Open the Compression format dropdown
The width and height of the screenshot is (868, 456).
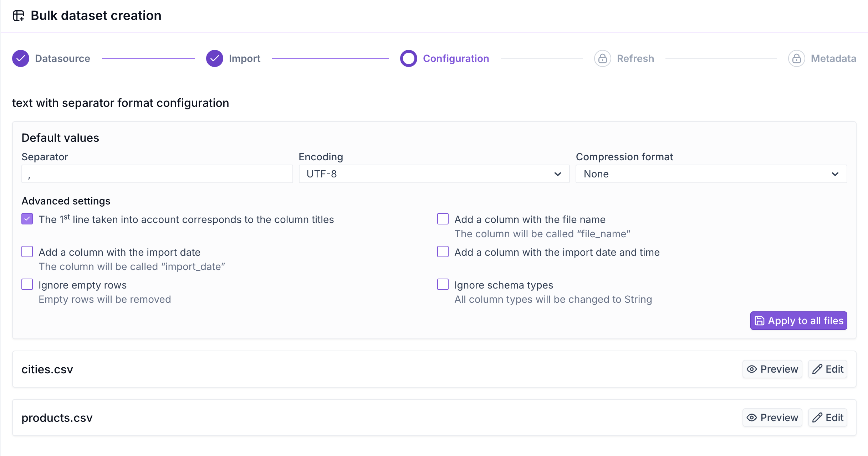point(711,174)
